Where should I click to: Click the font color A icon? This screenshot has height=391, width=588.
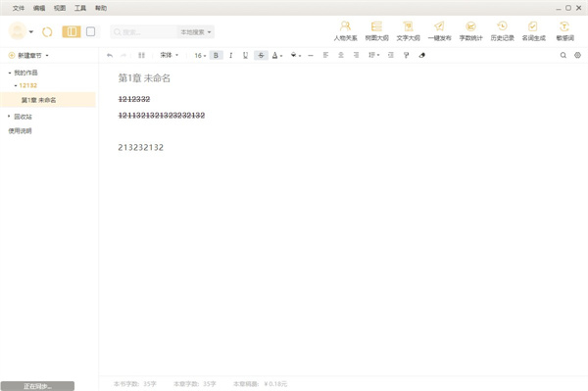coord(274,56)
